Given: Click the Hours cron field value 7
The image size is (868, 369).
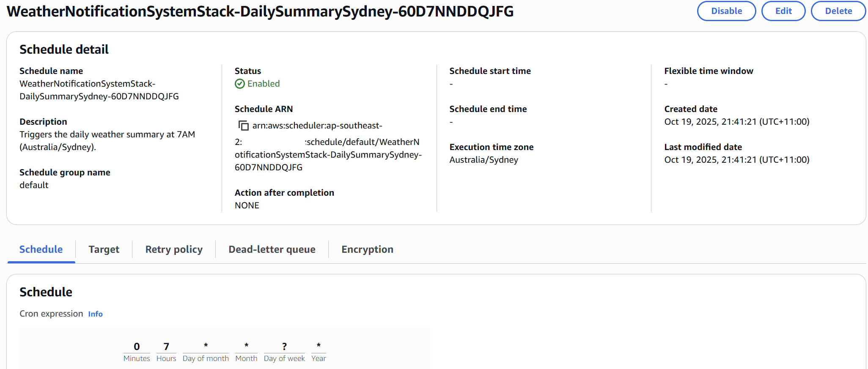Looking at the screenshot, I should tap(166, 347).
